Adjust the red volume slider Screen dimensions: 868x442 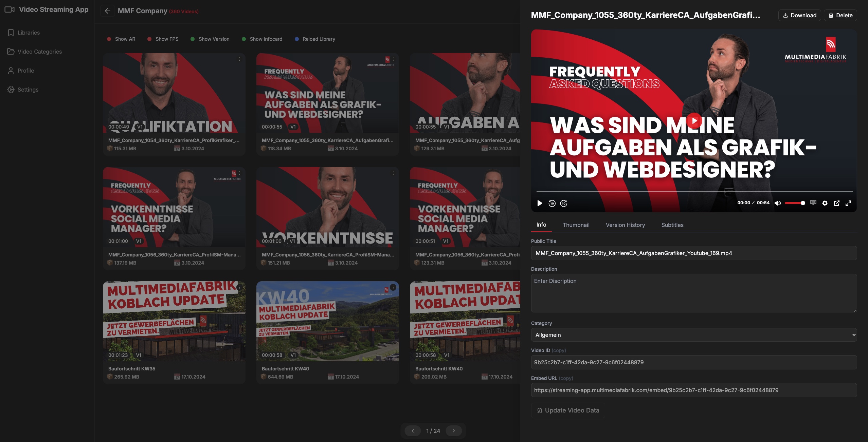pos(795,203)
